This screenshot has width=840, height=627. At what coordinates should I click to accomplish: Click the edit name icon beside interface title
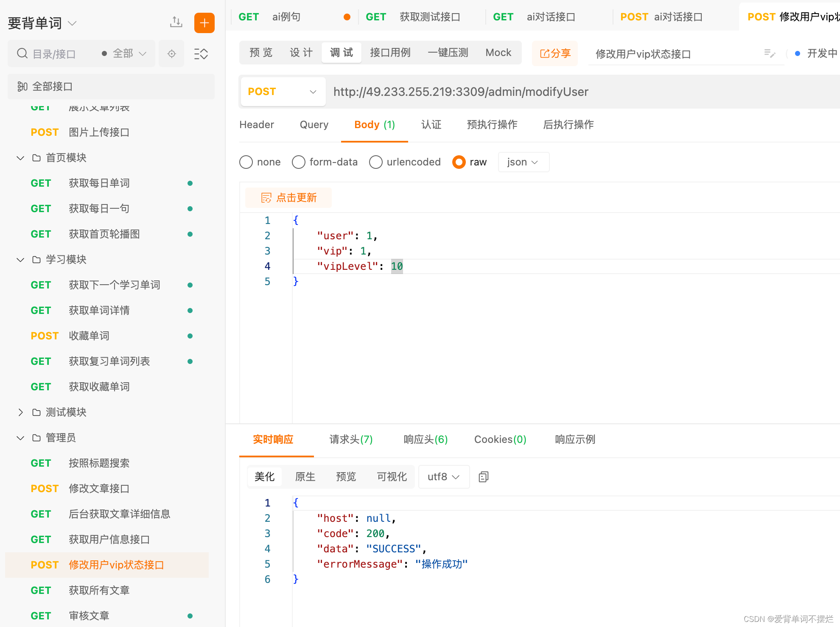pyautogui.click(x=770, y=53)
